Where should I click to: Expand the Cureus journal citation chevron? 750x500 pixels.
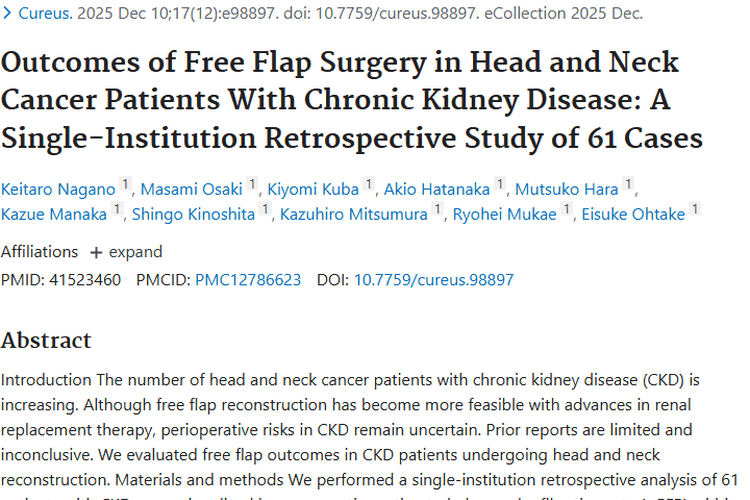[x=8, y=14]
